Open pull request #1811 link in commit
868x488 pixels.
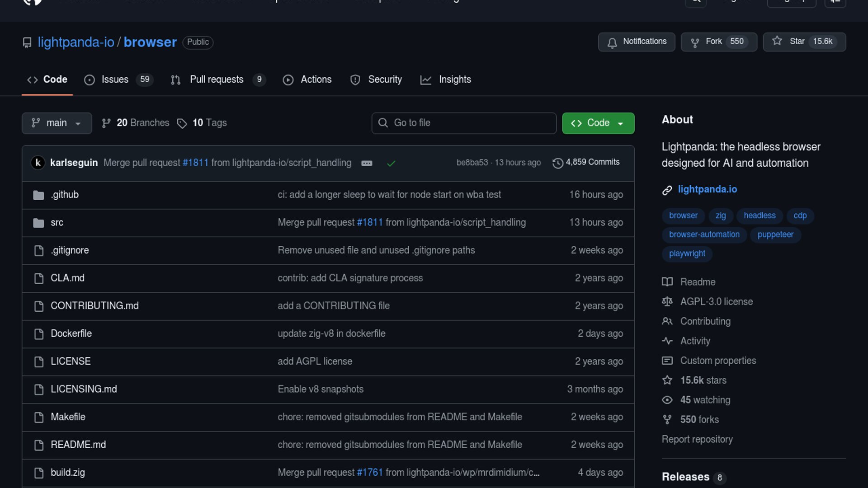click(195, 163)
